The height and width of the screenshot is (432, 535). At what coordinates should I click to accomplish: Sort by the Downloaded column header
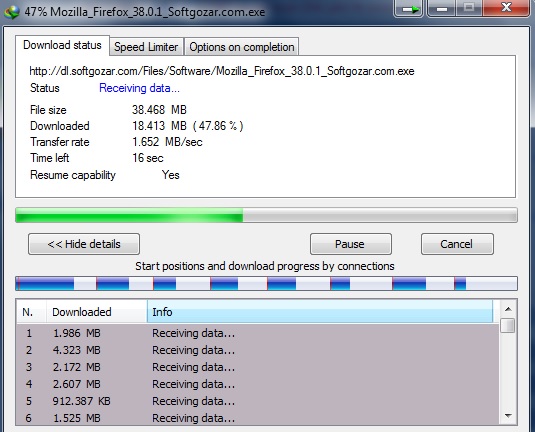point(97,312)
